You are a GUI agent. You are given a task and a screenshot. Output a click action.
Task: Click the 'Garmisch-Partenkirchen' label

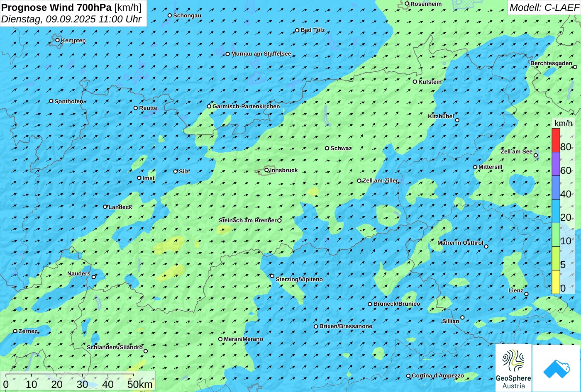pyautogui.click(x=246, y=106)
